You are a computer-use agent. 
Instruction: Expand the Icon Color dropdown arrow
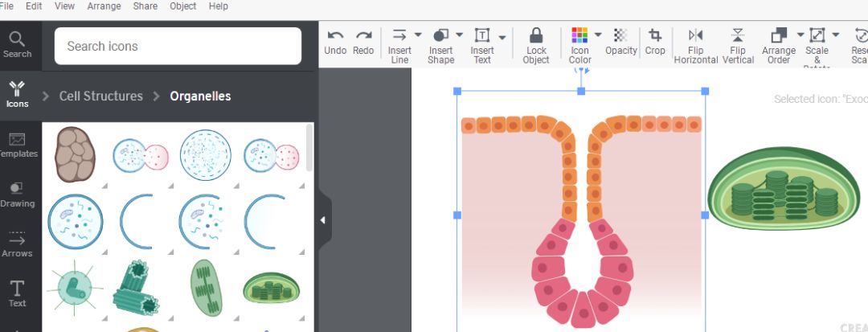click(x=598, y=35)
